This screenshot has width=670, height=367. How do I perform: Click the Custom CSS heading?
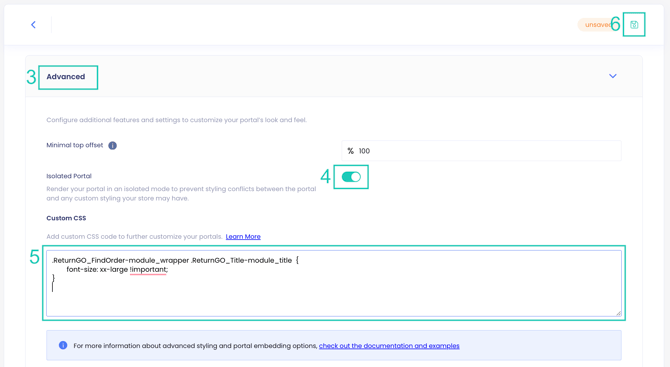66,218
